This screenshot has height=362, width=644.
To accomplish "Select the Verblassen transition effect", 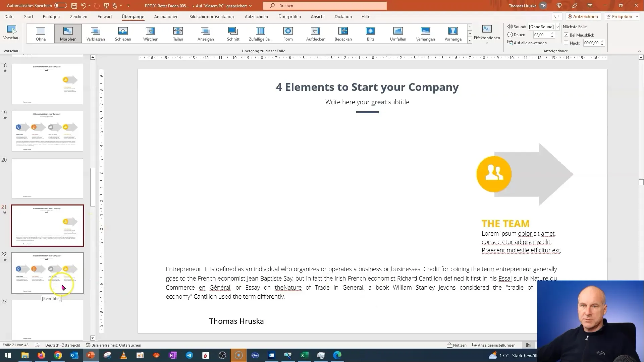I will 96,33.
